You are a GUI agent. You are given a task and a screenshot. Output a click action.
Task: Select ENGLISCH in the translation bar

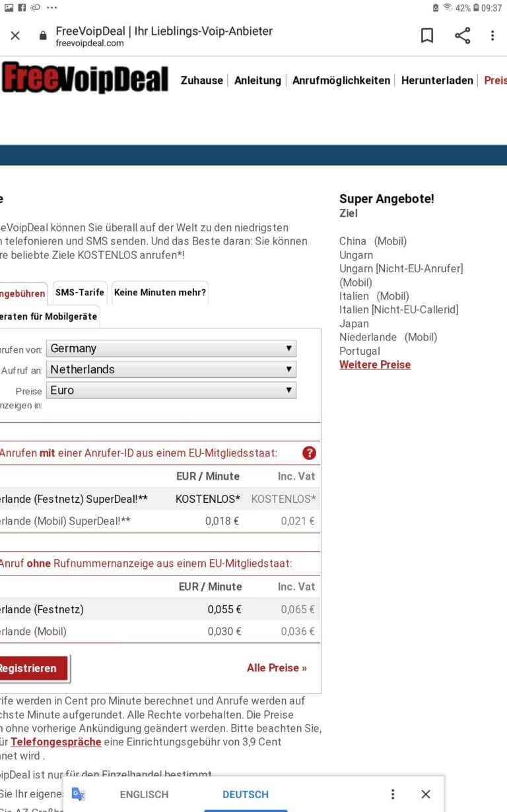point(144,794)
